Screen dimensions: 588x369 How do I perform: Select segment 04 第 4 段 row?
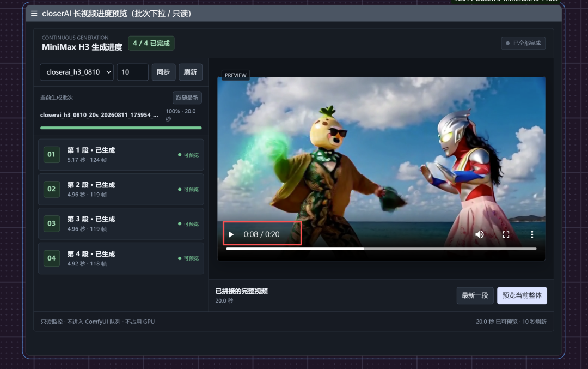pos(121,258)
